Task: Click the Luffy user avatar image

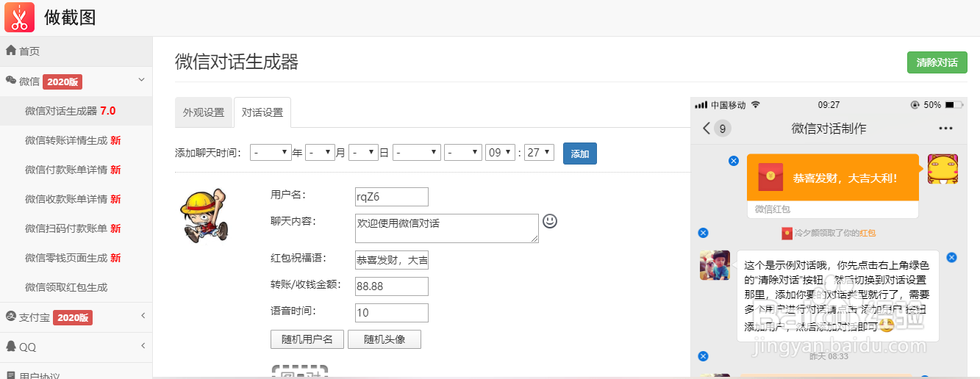Action: pos(204,216)
